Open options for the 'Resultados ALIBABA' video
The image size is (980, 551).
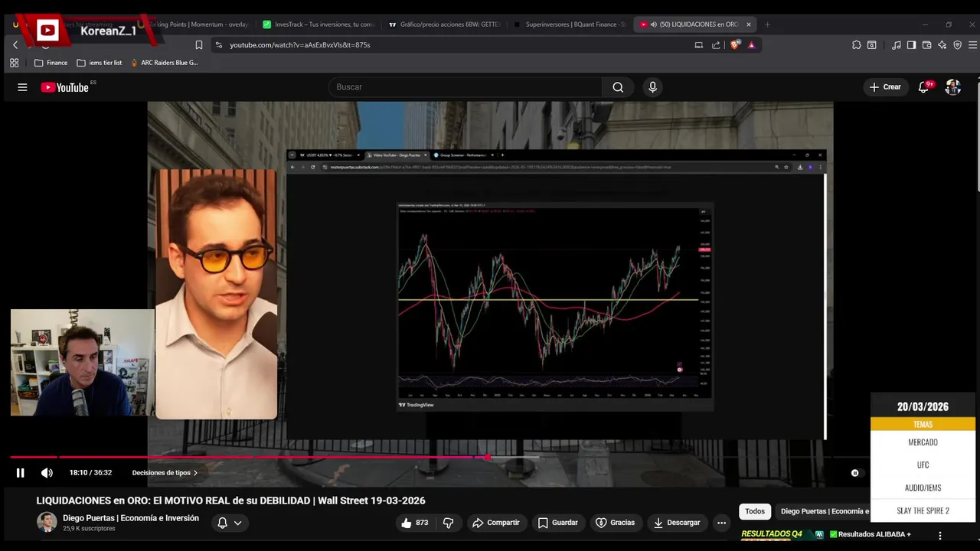(x=940, y=536)
